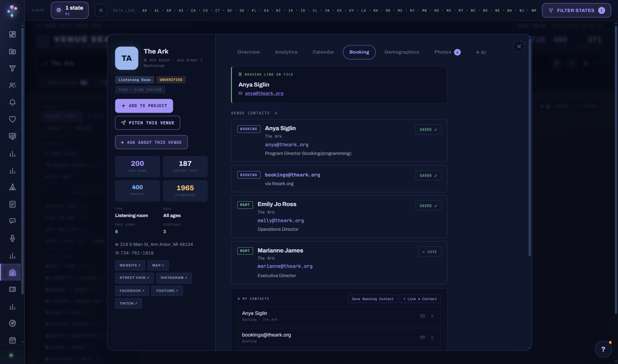Click the app logo at top left
Viewport: 618px width, 364px height.
pos(12,11)
